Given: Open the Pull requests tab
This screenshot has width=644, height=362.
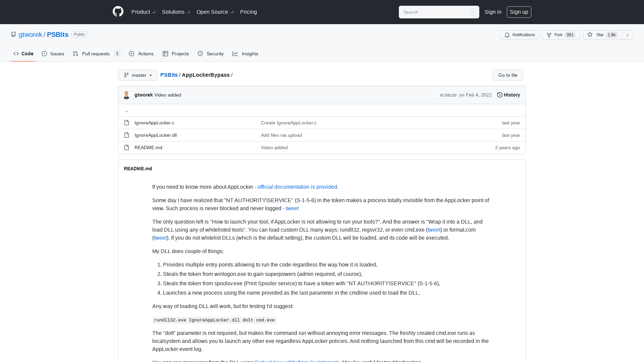Looking at the screenshot, I should tap(97, 54).
